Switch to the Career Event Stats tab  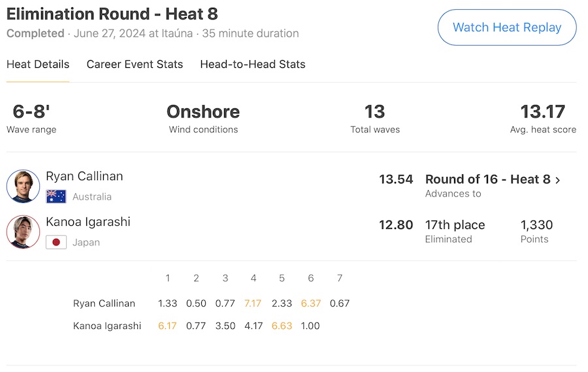(135, 65)
